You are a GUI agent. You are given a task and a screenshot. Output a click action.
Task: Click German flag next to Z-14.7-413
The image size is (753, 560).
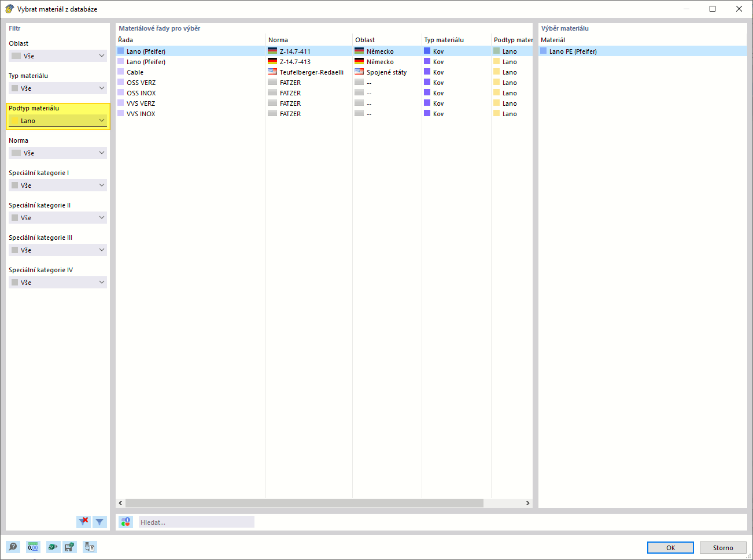(272, 61)
